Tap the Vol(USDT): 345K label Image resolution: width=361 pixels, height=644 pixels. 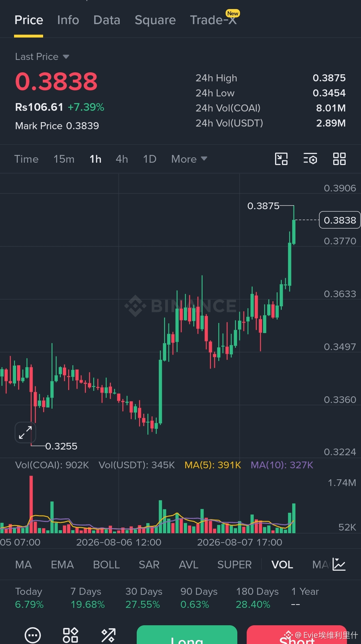click(x=137, y=465)
